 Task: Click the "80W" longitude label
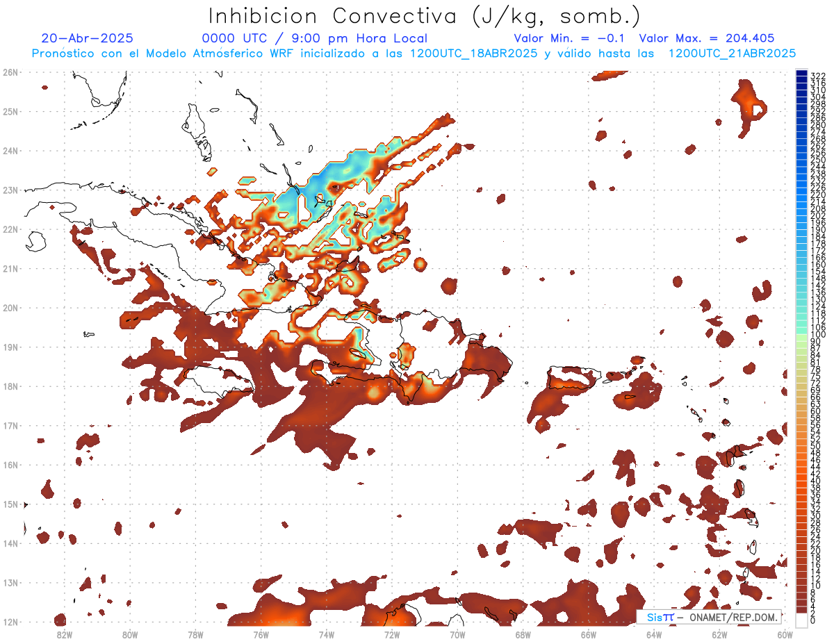point(130,634)
